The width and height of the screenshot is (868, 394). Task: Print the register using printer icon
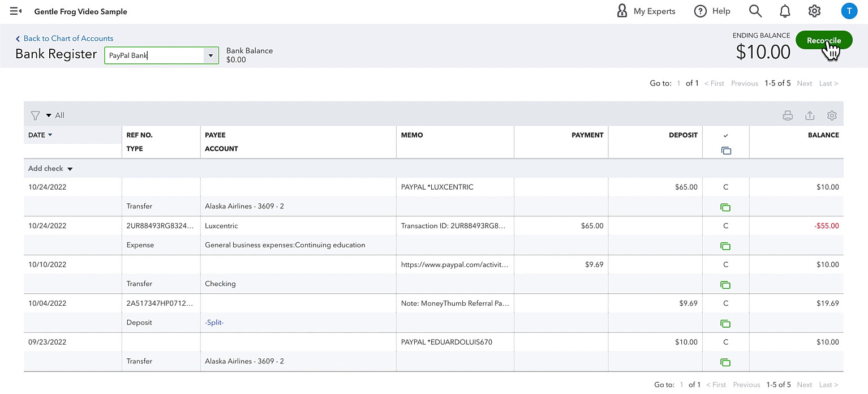(x=788, y=115)
